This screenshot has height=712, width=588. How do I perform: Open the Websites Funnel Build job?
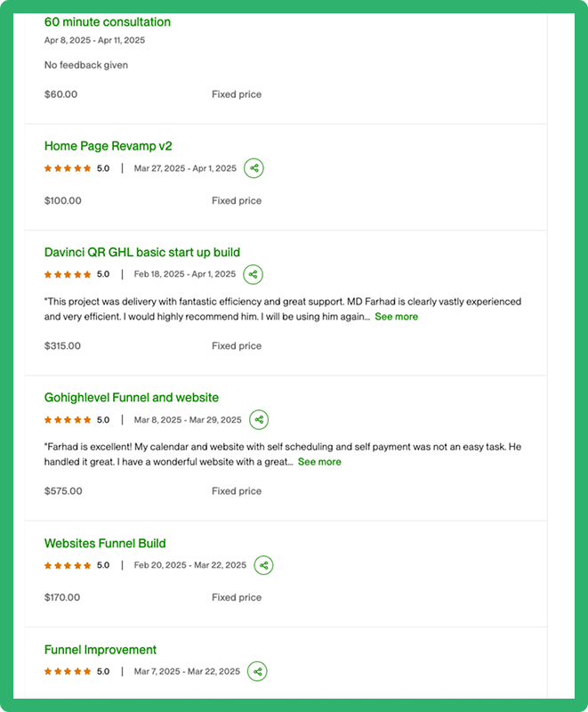click(x=105, y=544)
